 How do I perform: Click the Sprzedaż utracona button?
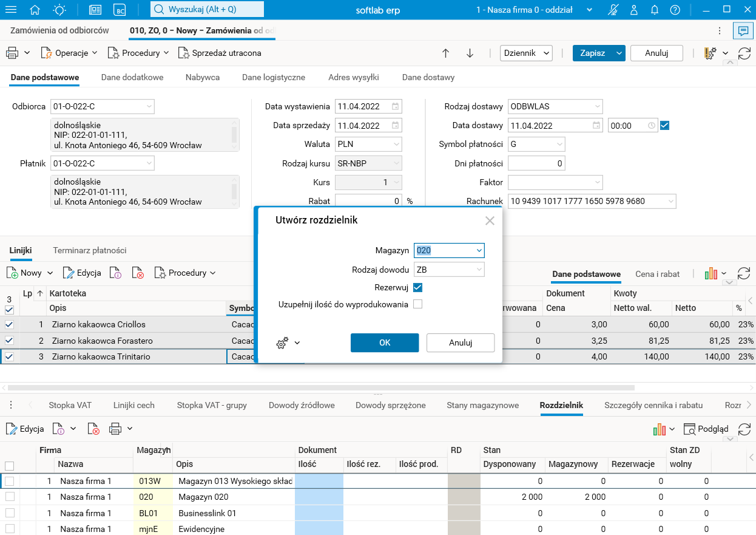tap(220, 53)
